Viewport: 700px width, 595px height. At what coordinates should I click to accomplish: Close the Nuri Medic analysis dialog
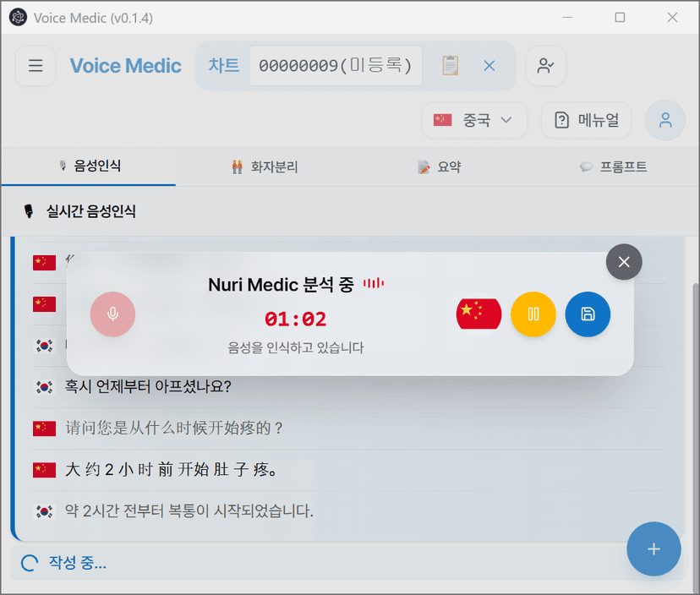(x=624, y=262)
